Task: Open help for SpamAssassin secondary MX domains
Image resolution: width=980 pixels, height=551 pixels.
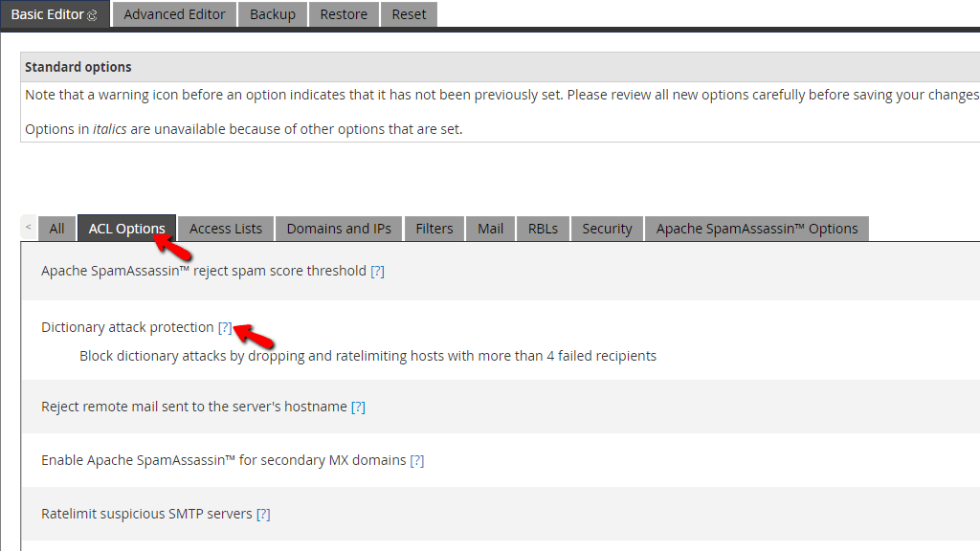Action: point(417,460)
